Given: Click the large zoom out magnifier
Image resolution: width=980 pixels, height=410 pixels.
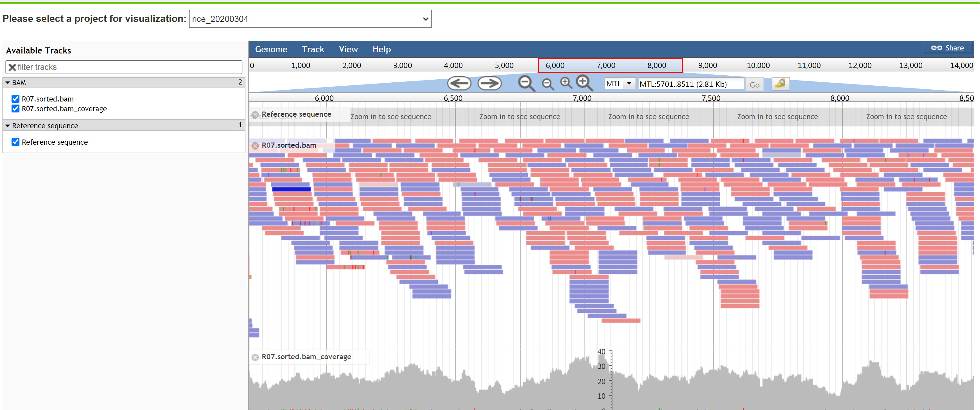Looking at the screenshot, I should pyautogui.click(x=526, y=83).
